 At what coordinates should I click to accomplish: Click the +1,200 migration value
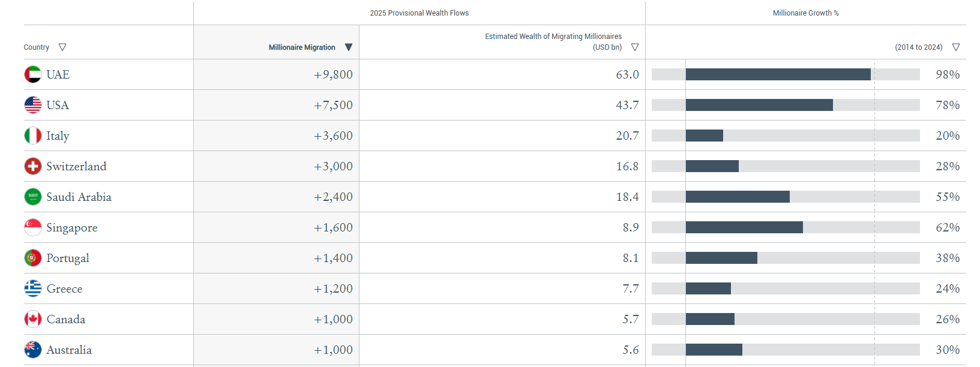click(333, 288)
